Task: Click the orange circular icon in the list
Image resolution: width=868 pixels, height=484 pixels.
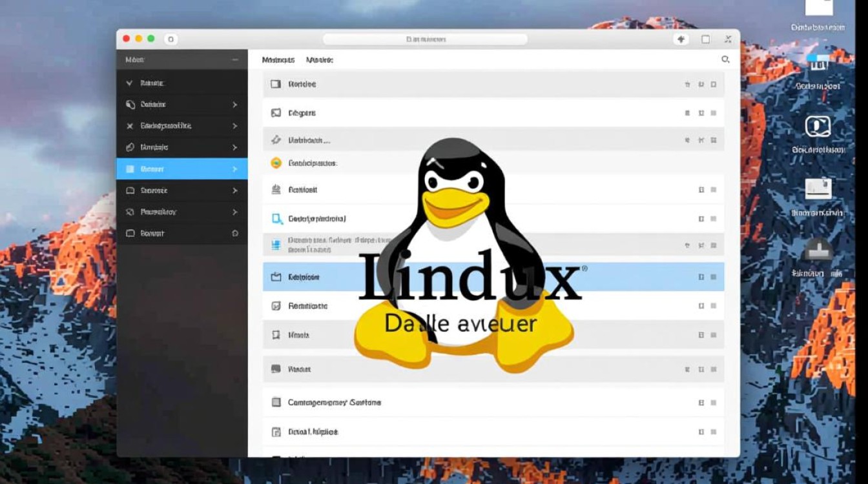Action: [x=276, y=163]
